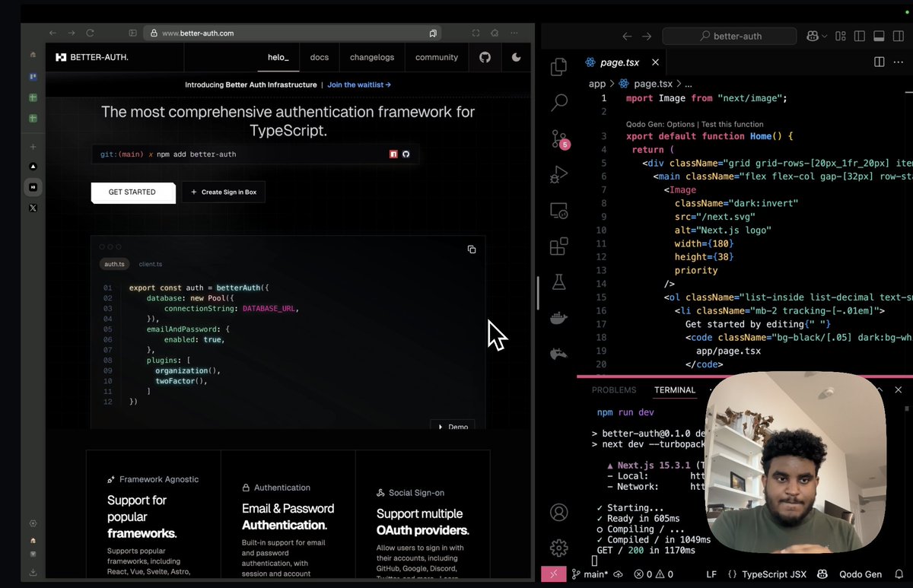Image resolution: width=913 pixels, height=588 pixels.
Task: Select the helo_ nav tab
Action: 278,57
